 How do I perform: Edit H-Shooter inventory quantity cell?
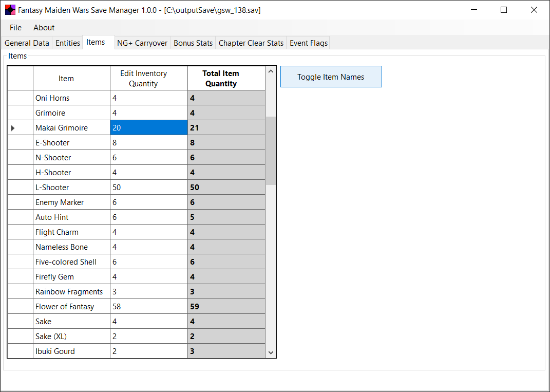tap(149, 172)
